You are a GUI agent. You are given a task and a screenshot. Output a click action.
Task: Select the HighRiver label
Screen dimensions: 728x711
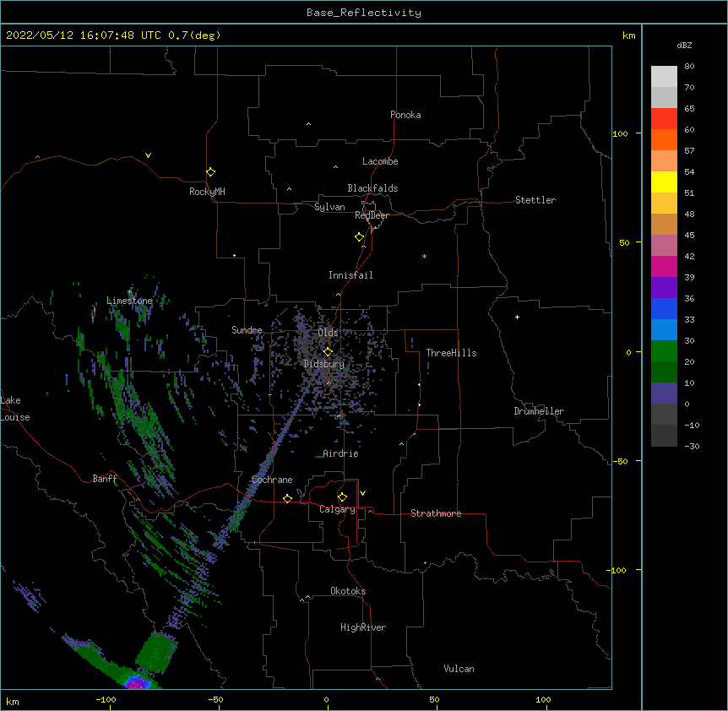[363, 627]
